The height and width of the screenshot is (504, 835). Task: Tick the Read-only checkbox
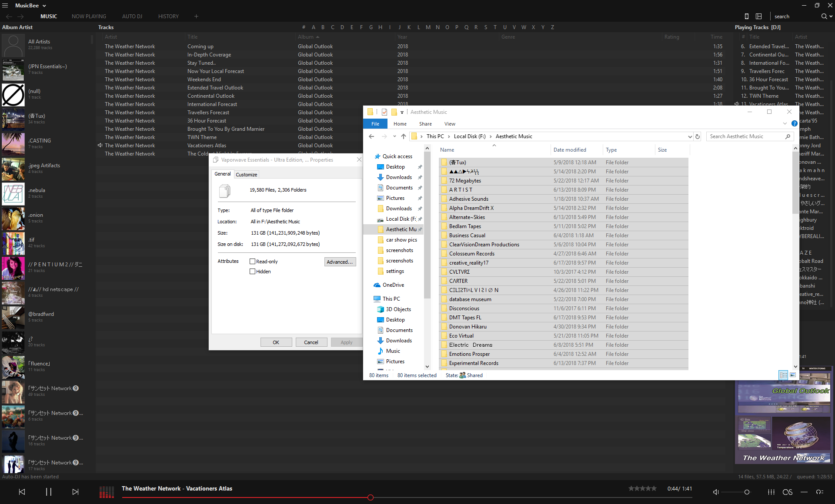click(252, 262)
